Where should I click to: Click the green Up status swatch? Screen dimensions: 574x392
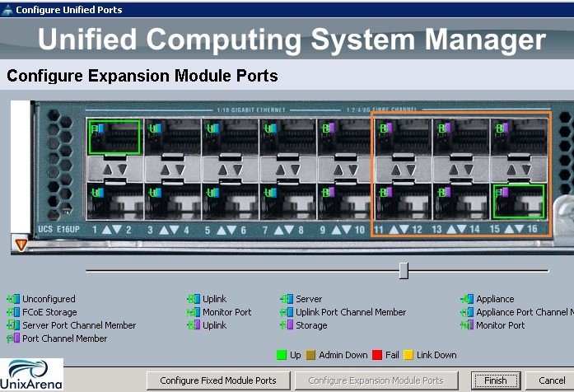[281, 355]
